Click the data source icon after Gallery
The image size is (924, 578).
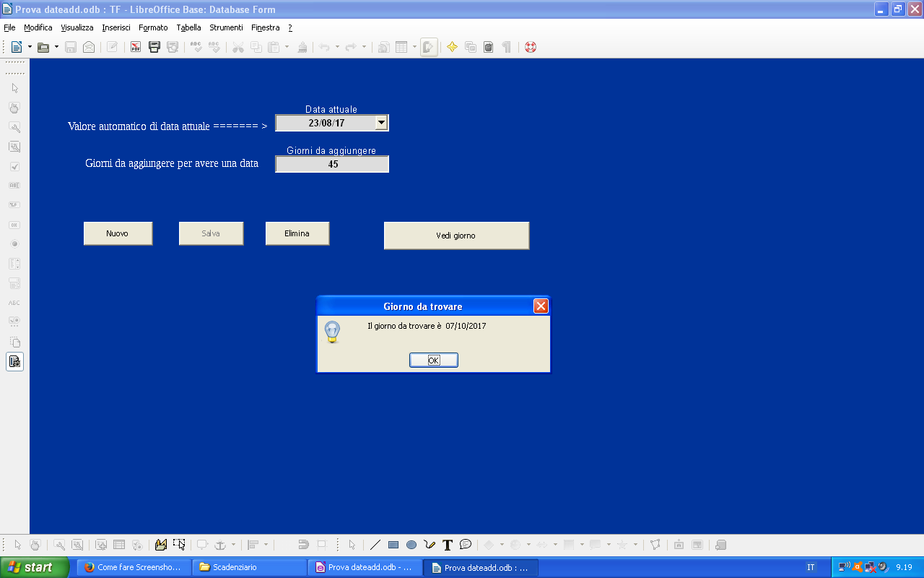tap(488, 47)
